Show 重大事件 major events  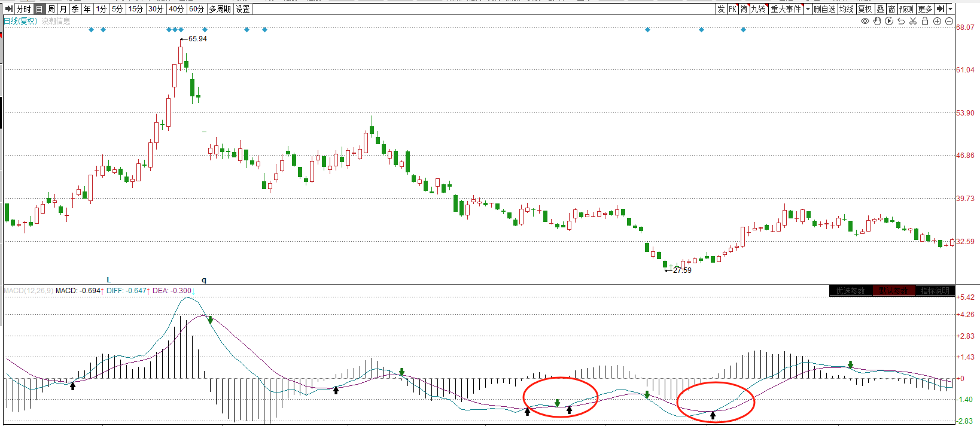pyautogui.click(x=786, y=9)
